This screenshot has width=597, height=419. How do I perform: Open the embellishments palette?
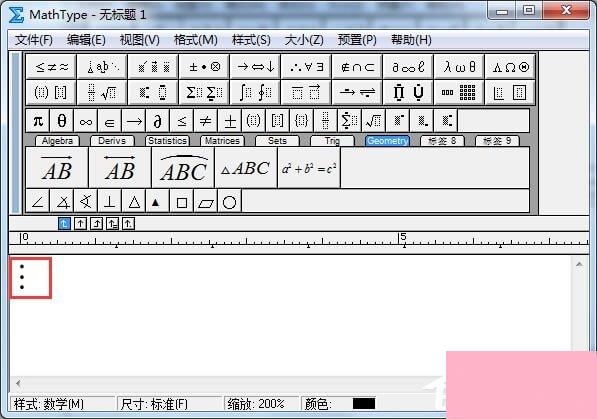[x=153, y=67]
